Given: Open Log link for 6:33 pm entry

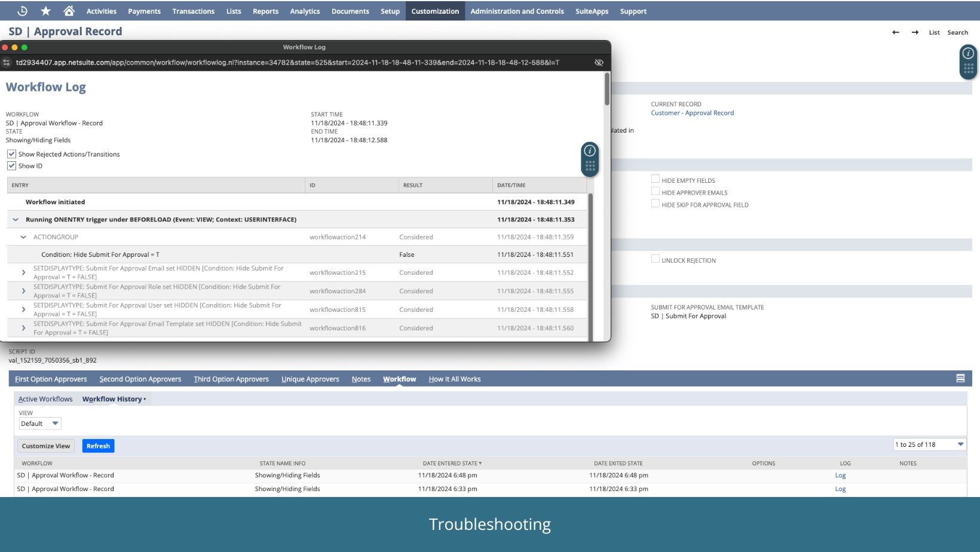Looking at the screenshot, I should tap(840, 489).
